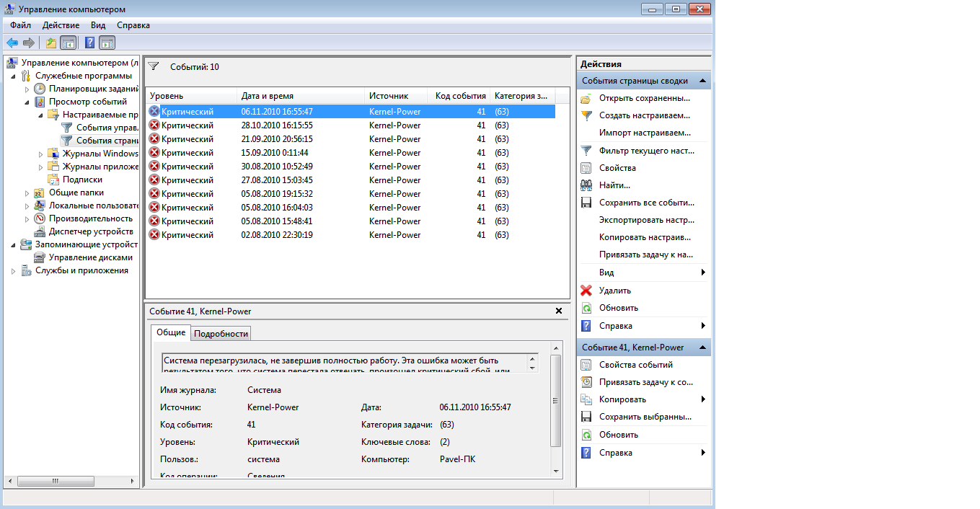Sort by the Источник column header

(x=396, y=96)
